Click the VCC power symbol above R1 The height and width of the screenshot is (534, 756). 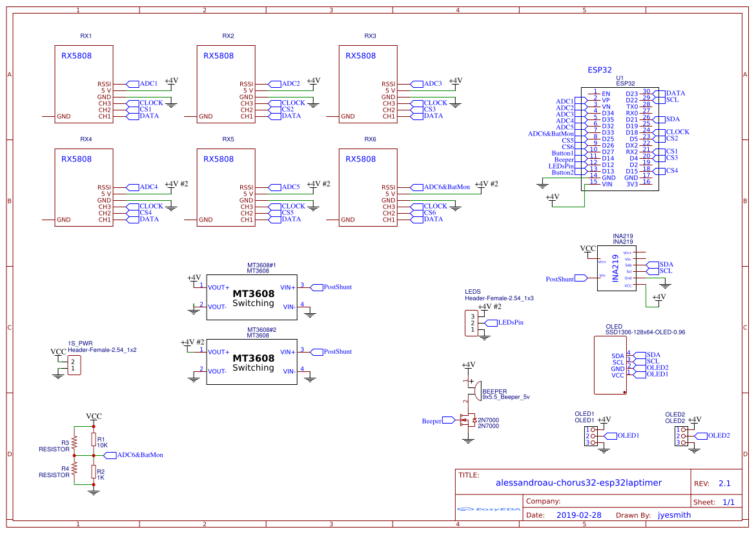coord(94,418)
